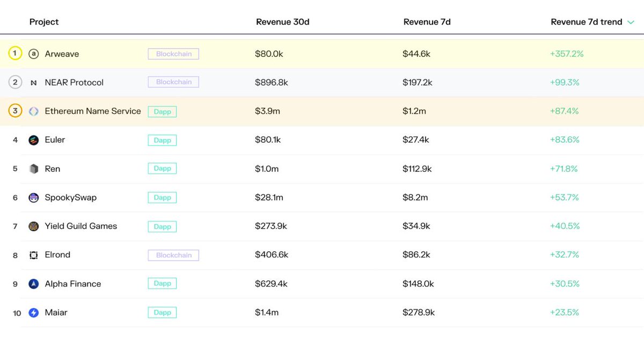The width and height of the screenshot is (644, 340).
Task: Click the Elrond logo icon
Action: click(x=34, y=255)
